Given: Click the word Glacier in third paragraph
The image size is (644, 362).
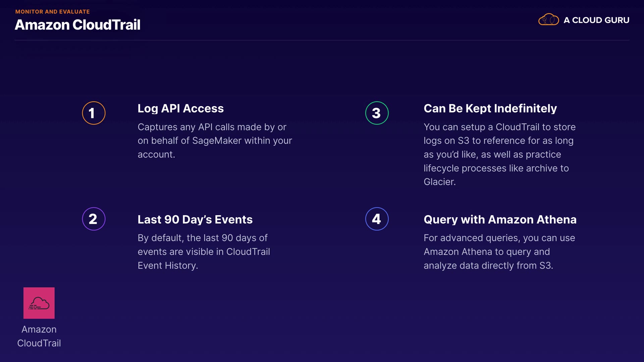Looking at the screenshot, I should 439,182.
